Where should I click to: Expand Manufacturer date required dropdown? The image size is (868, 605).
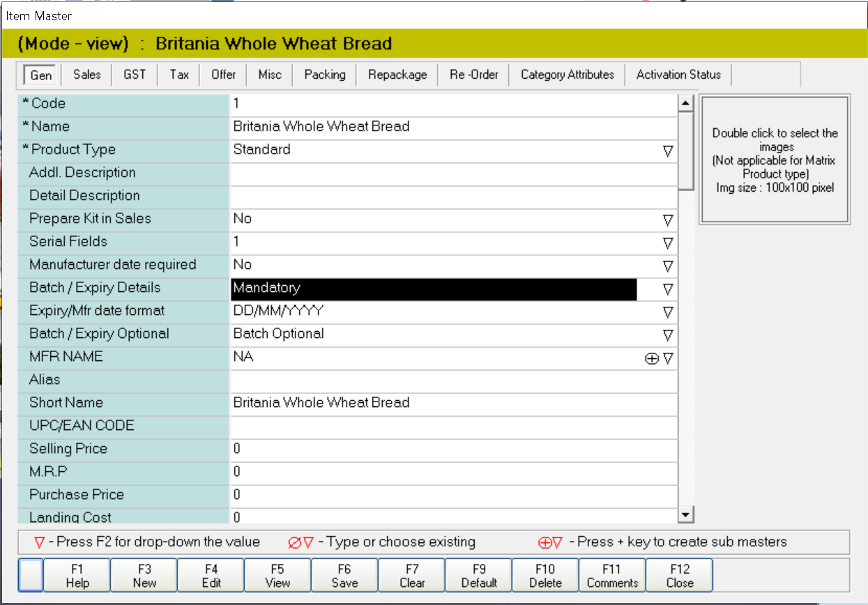point(668,266)
